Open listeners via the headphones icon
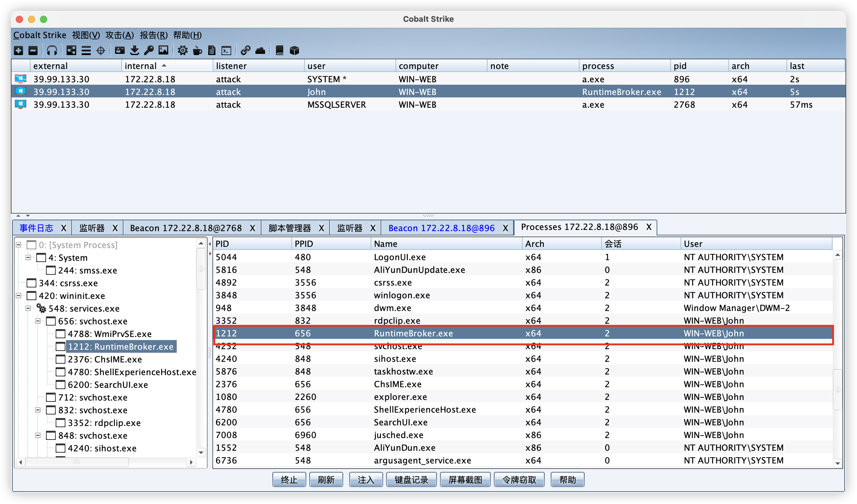This screenshot has width=857, height=504. [x=52, y=51]
